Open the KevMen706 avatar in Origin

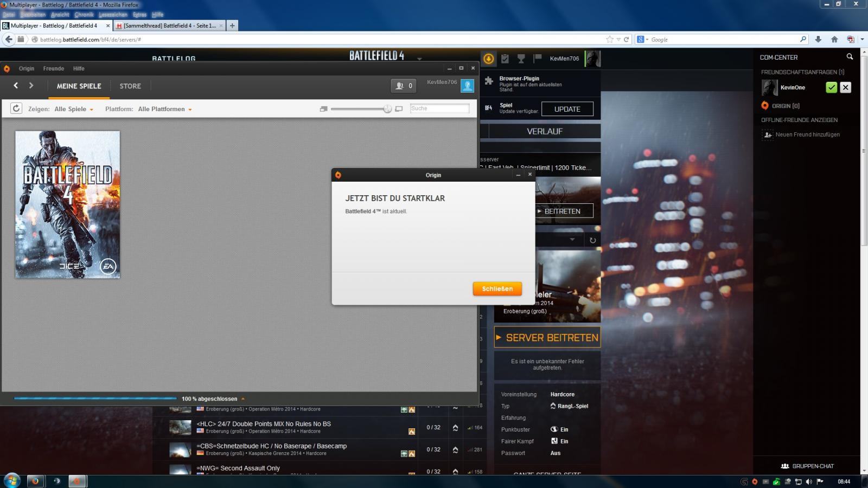pos(467,86)
